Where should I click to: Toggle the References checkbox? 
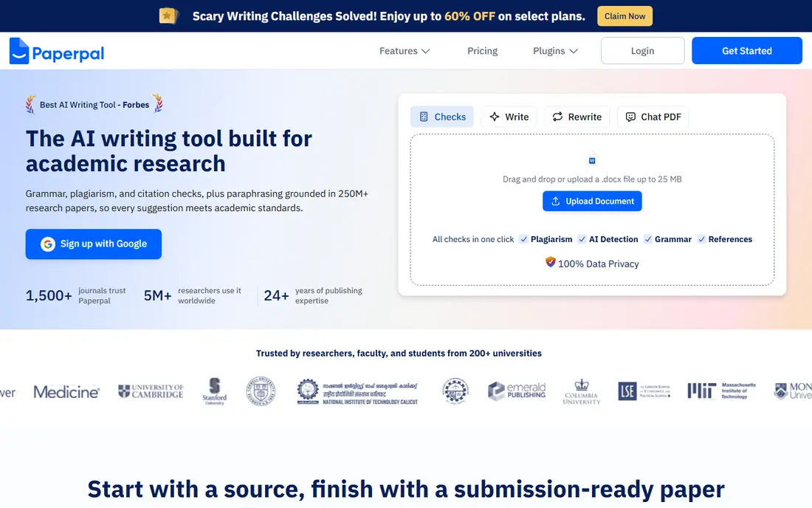pyautogui.click(x=701, y=239)
